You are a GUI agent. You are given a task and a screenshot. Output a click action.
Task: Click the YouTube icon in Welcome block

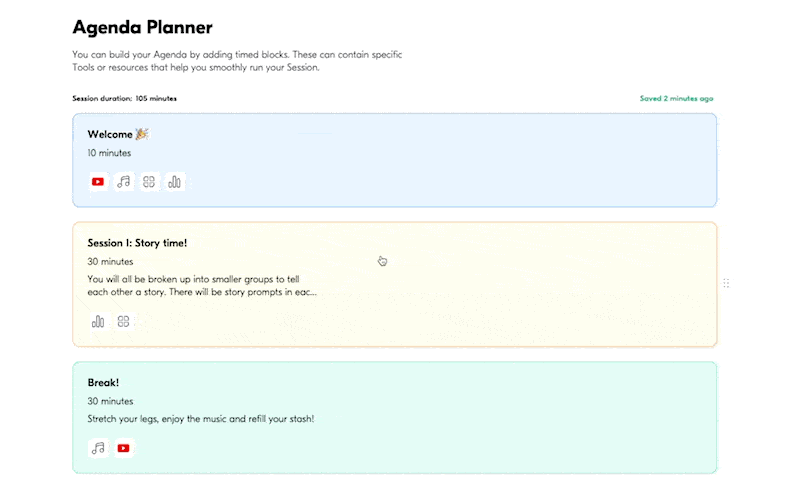pos(98,182)
